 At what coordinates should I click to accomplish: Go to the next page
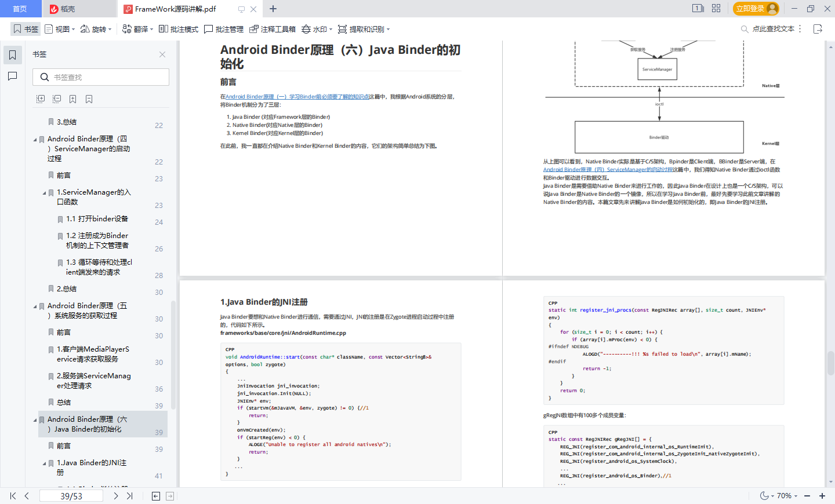[116, 496]
